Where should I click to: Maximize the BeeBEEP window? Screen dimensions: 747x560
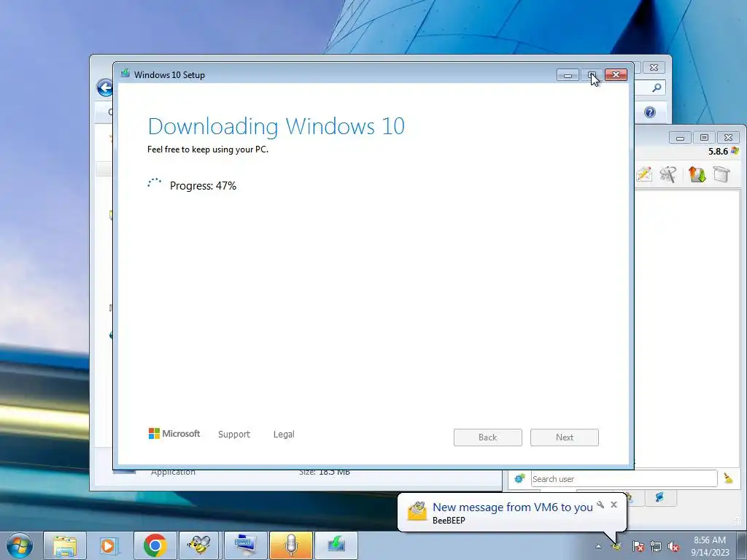(x=704, y=138)
